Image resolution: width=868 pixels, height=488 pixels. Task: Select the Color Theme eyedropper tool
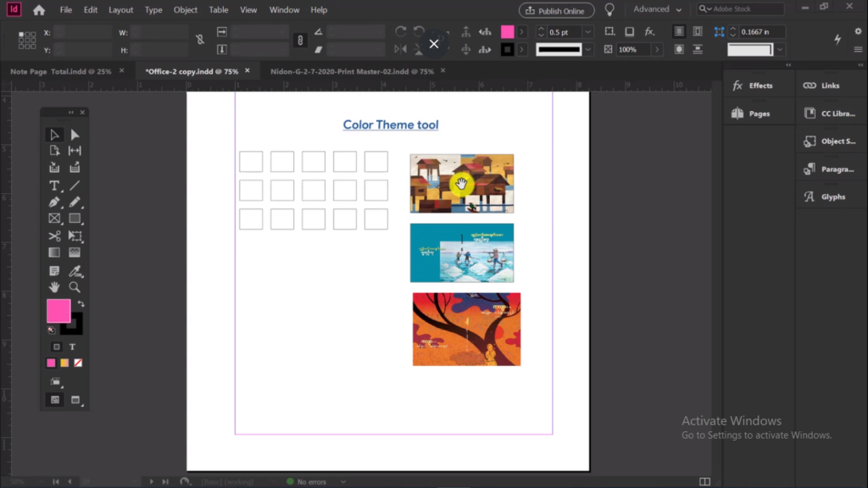click(x=75, y=270)
